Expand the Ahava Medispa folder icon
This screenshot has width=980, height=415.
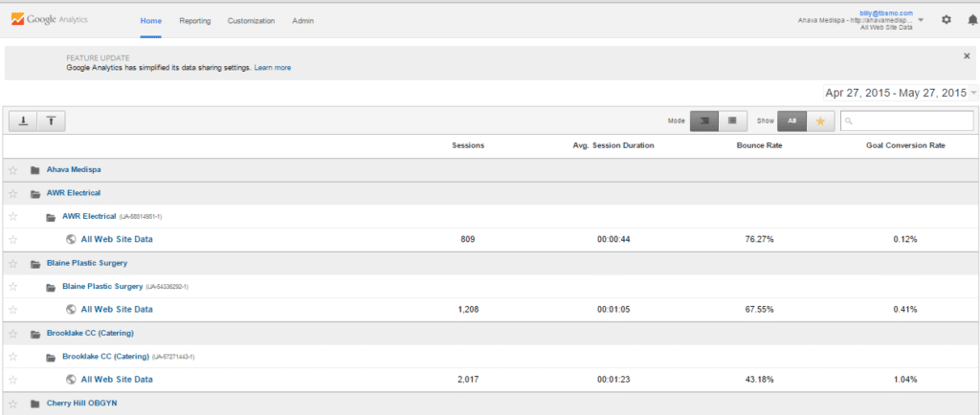click(x=34, y=170)
